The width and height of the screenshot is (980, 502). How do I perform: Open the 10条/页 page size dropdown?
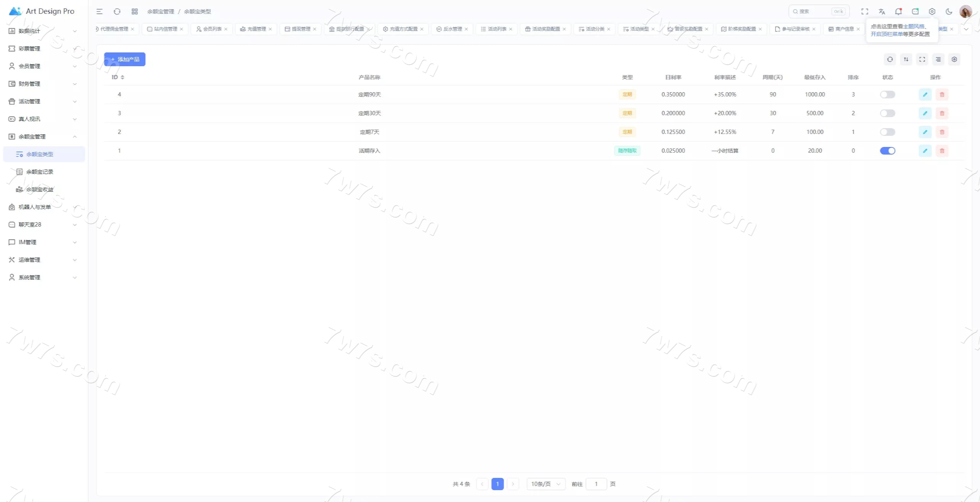coord(546,484)
